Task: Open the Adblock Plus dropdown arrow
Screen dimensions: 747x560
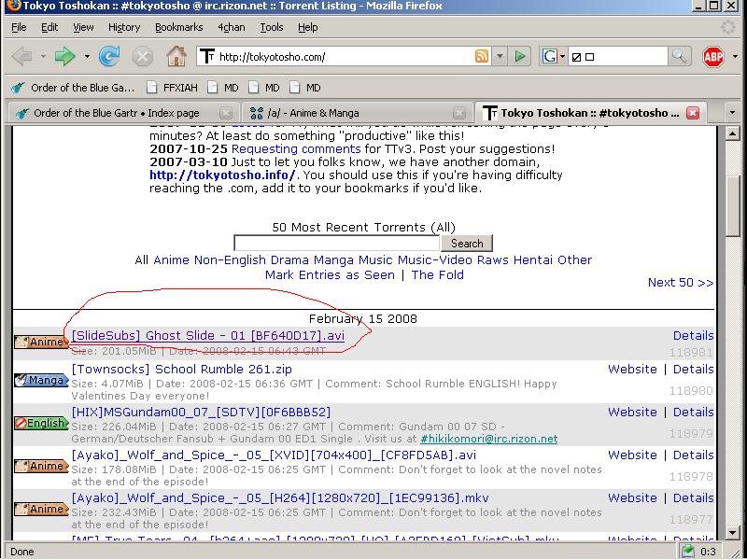Action: point(735,57)
